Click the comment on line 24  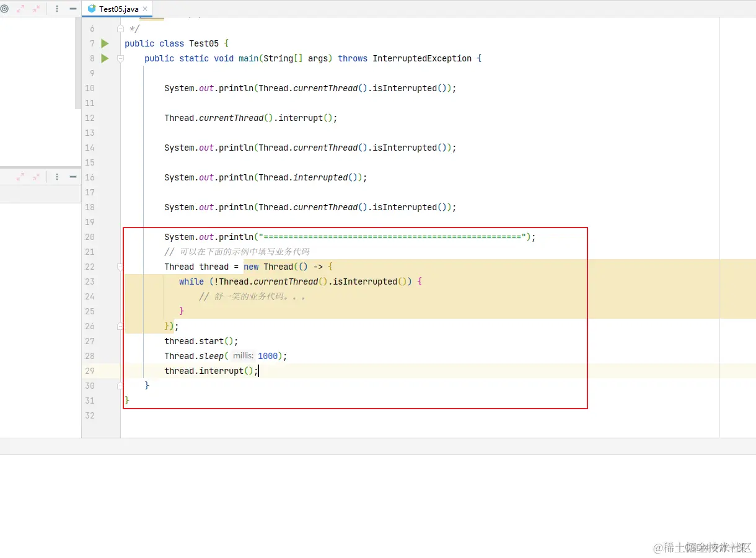252,296
